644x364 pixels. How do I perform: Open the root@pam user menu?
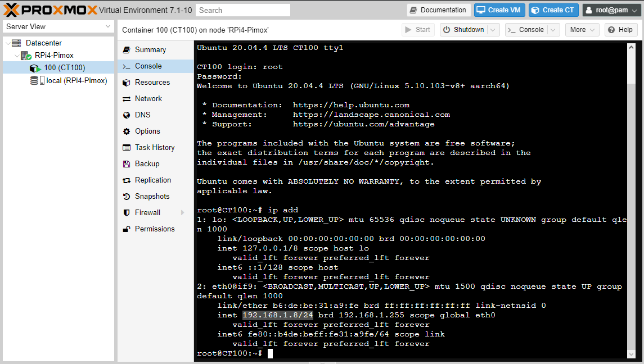click(611, 10)
